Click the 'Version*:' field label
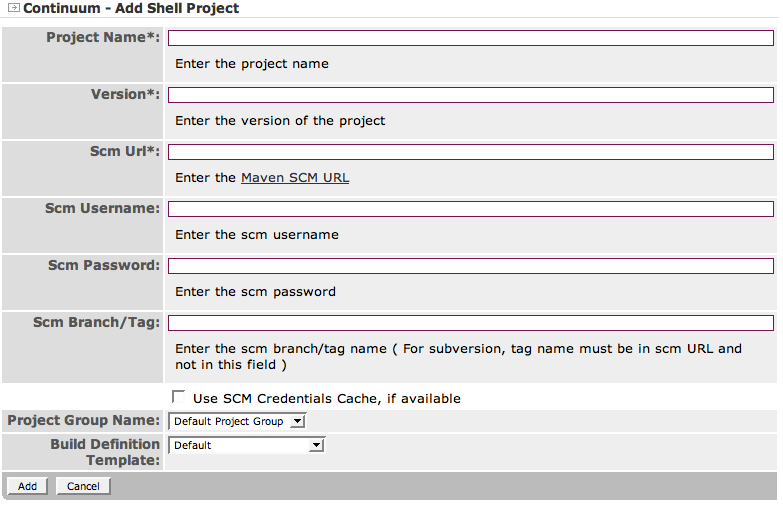 point(124,94)
